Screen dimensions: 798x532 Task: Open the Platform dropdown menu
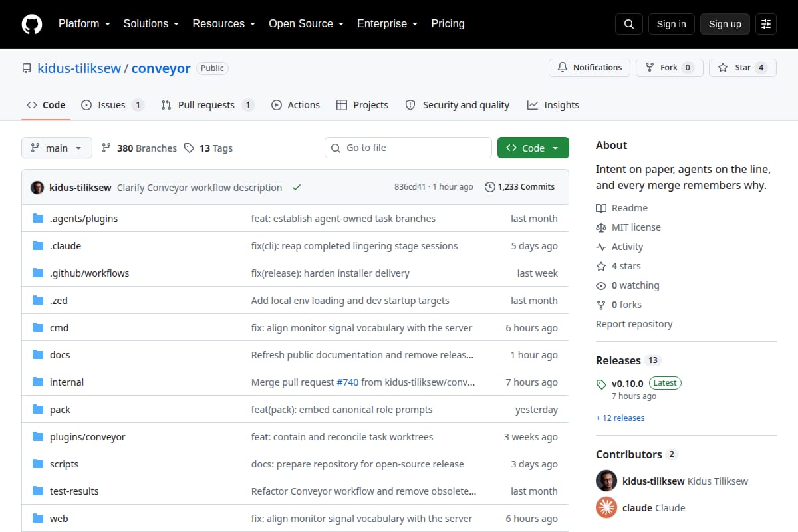(x=84, y=24)
